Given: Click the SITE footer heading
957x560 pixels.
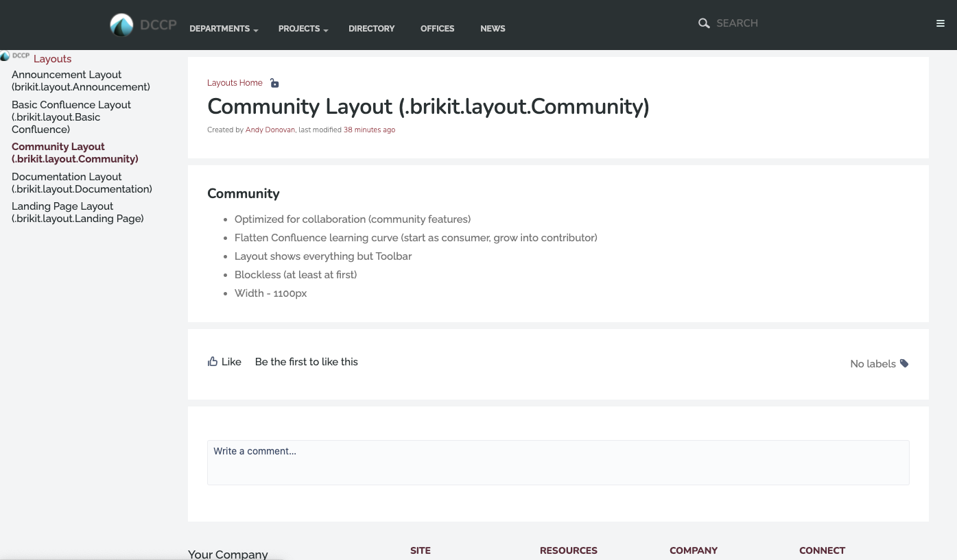Looking at the screenshot, I should tap(421, 550).
